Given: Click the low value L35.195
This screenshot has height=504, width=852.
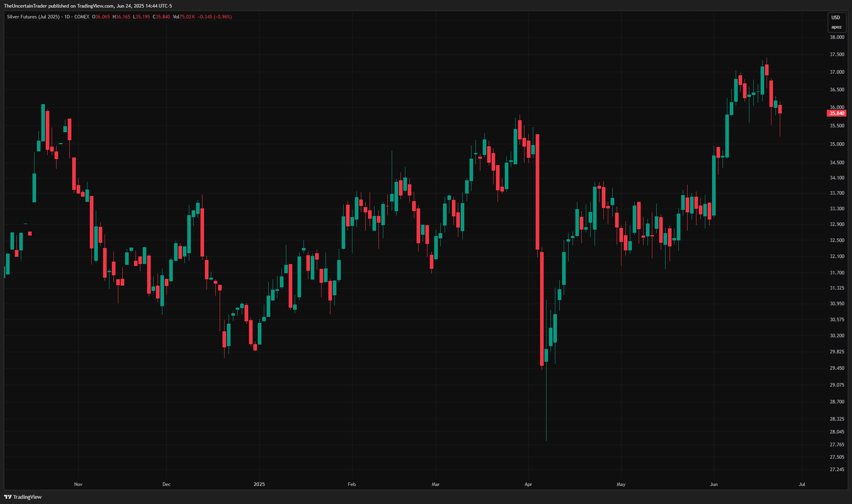Looking at the screenshot, I should click(142, 17).
